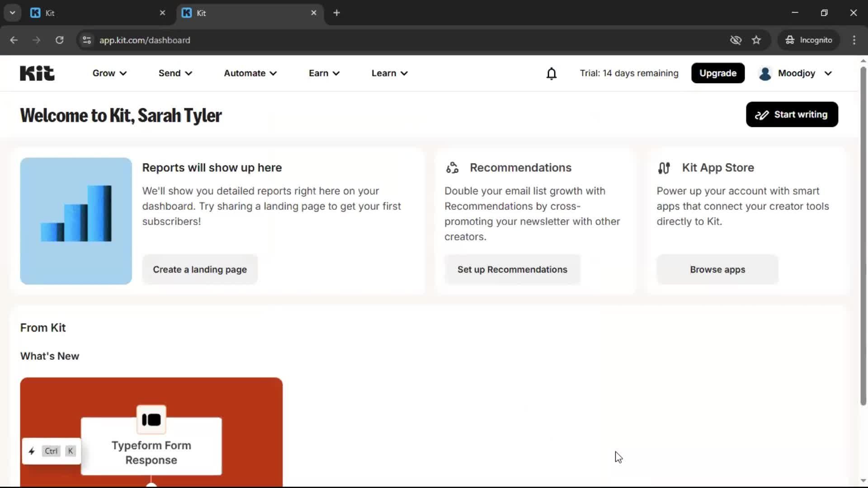Expand the Learn menu
Screen dimensions: 868x488
point(389,73)
